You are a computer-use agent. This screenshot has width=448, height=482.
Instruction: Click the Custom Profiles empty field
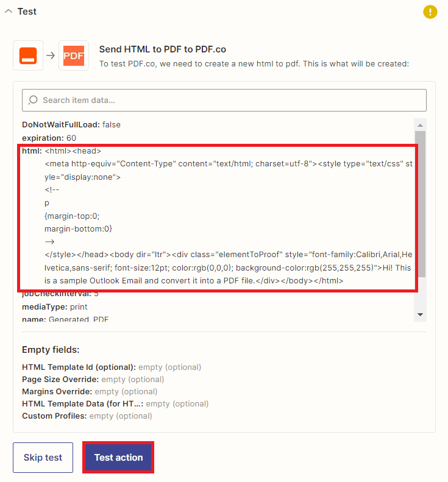[x=87, y=416]
